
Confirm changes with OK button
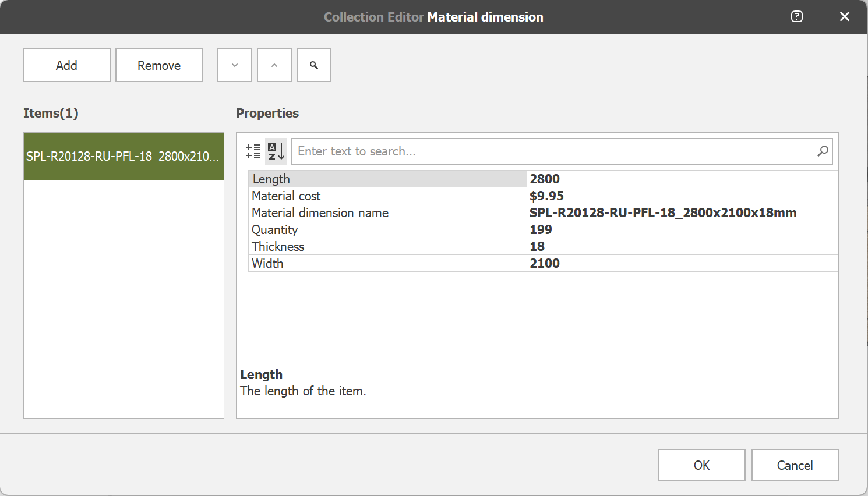(701, 465)
